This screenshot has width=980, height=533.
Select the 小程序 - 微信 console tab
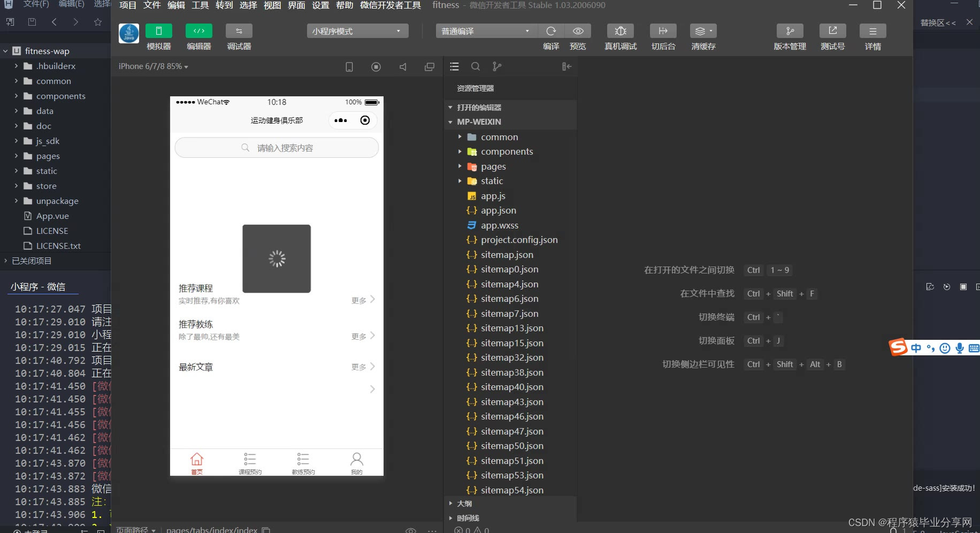[x=38, y=287]
